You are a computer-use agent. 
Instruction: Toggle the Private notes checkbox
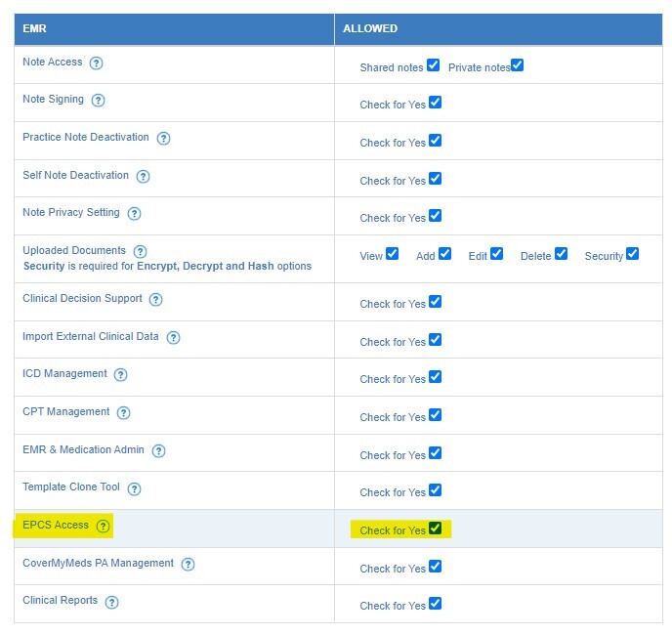click(517, 65)
